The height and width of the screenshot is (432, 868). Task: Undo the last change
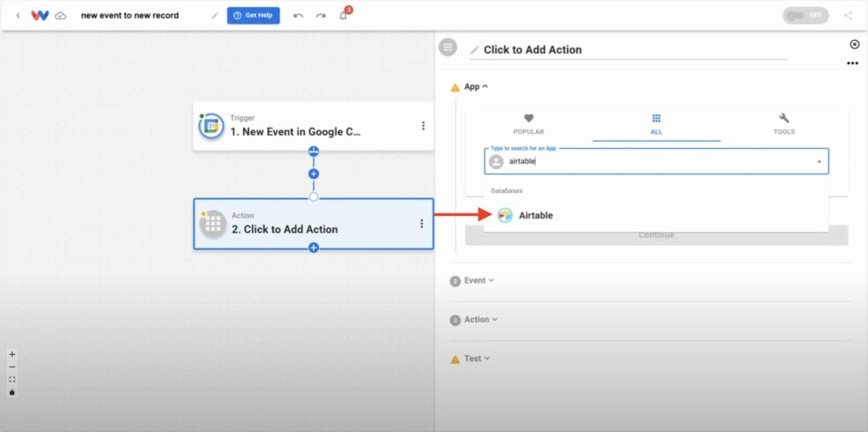[x=298, y=15]
